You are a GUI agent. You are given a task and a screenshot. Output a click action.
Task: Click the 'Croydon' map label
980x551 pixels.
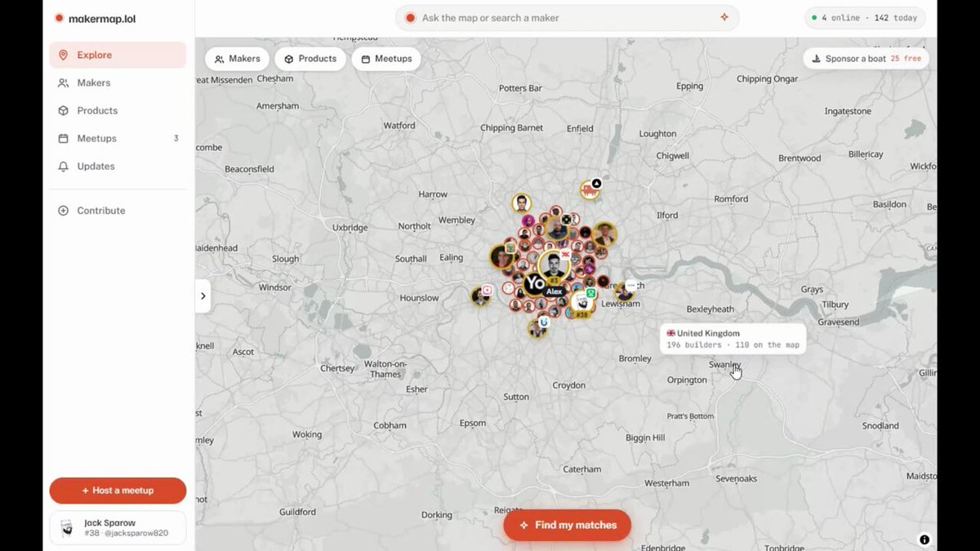[x=569, y=385]
